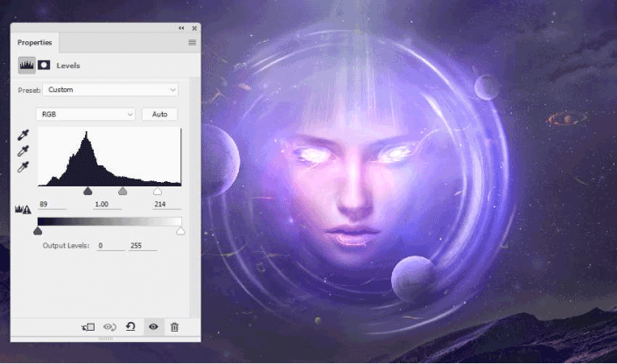Image resolution: width=617 pixels, height=364 pixels.
Task: Click the midtone input field showing 1.00
Action: click(x=108, y=204)
